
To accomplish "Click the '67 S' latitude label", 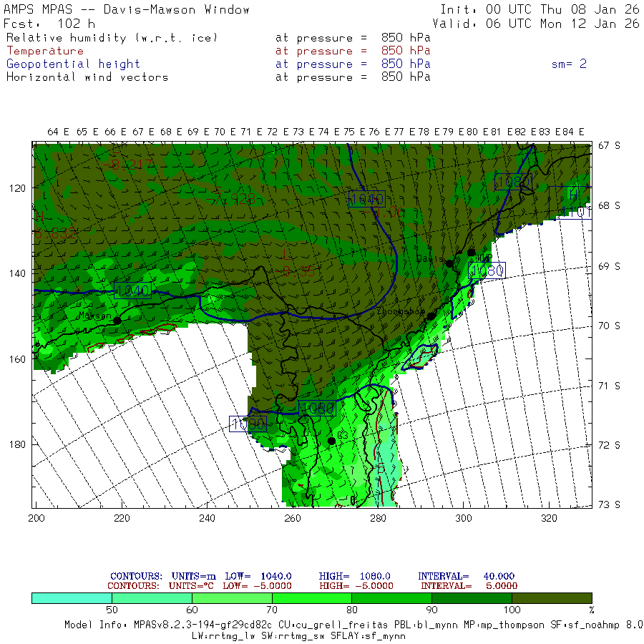I will click(x=609, y=146).
